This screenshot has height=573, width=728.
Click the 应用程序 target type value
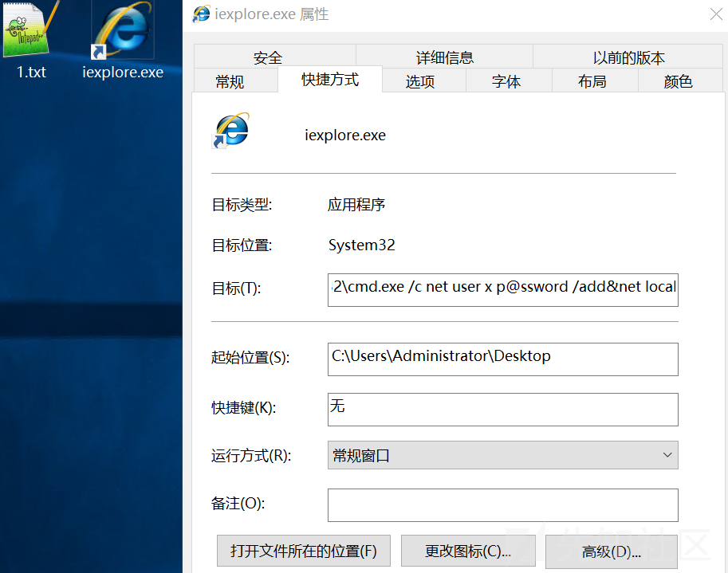[356, 205]
